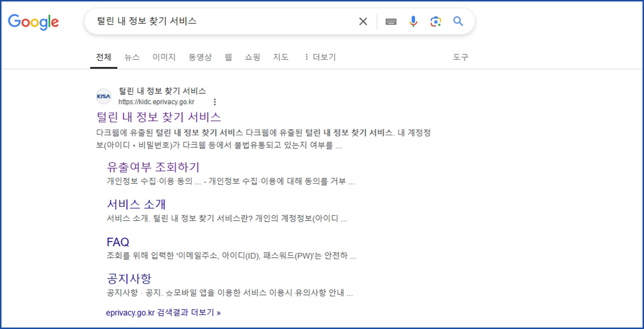
Task: Switch to the 뉴스 tab
Action: [132, 57]
